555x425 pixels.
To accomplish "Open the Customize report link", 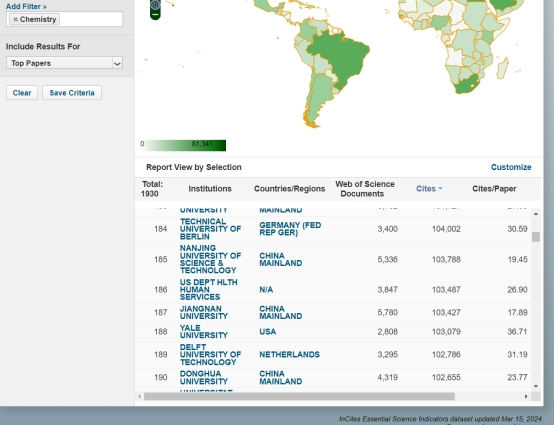I will pos(511,167).
